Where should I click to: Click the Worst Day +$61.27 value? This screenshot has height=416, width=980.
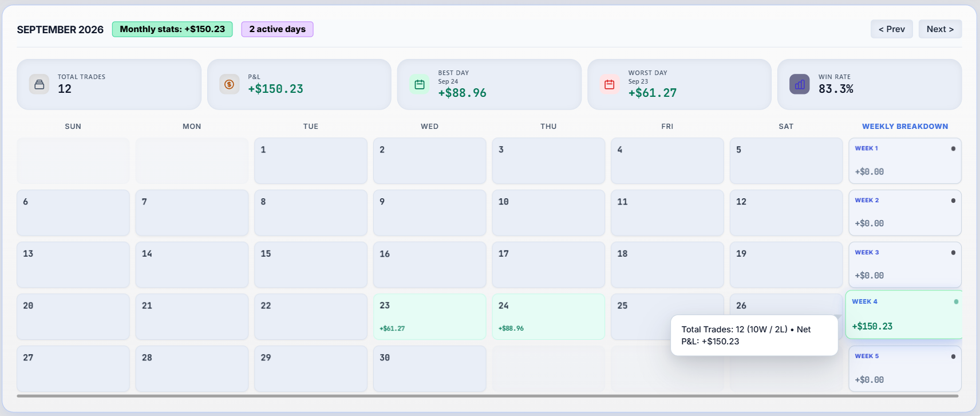pyautogui.click(x=653, y=93)
